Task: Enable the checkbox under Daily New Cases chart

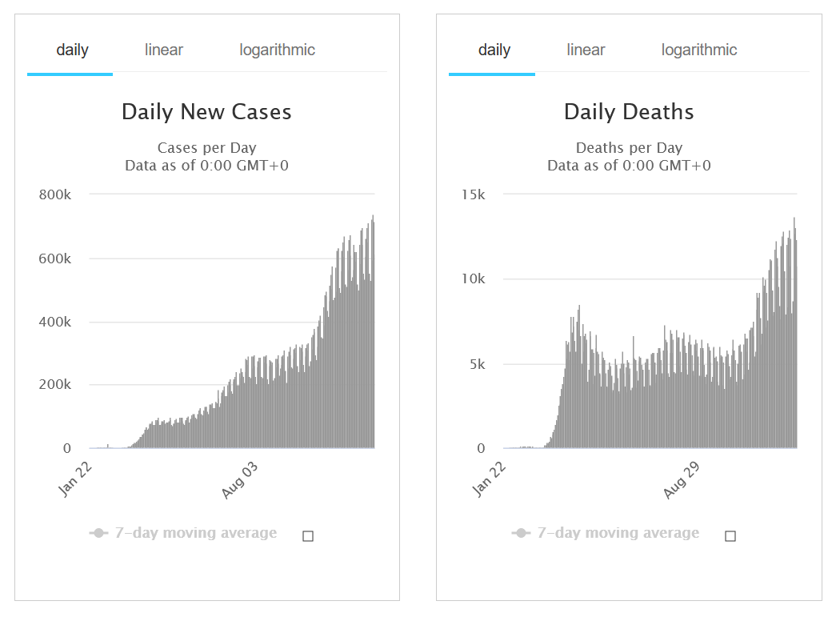Action: (308, 536)
